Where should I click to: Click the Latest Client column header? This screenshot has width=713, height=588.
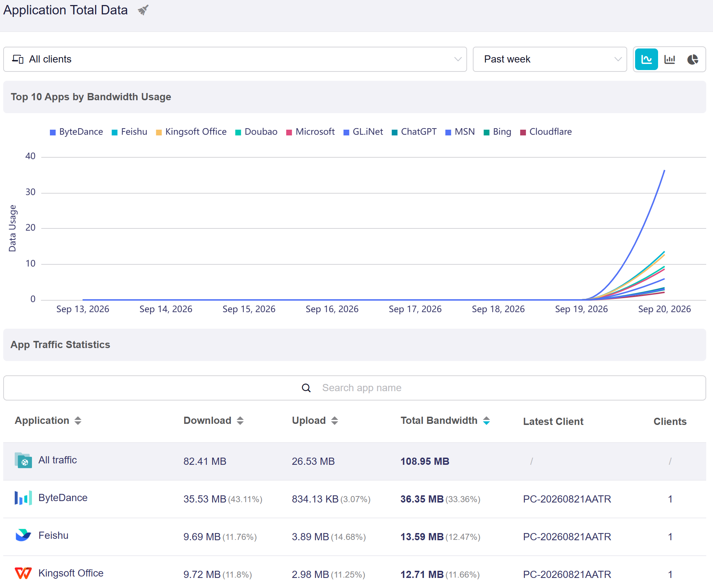click(x=553, y=422)
